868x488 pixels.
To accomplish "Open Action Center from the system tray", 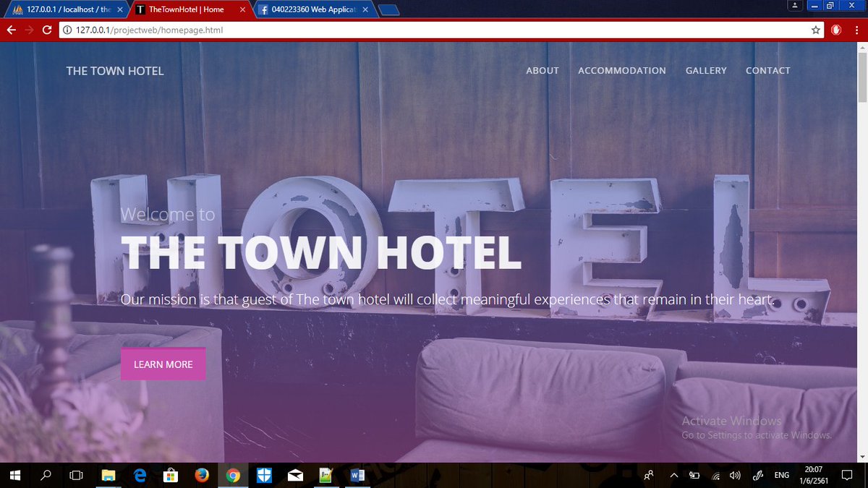I will tap(847, 475).
